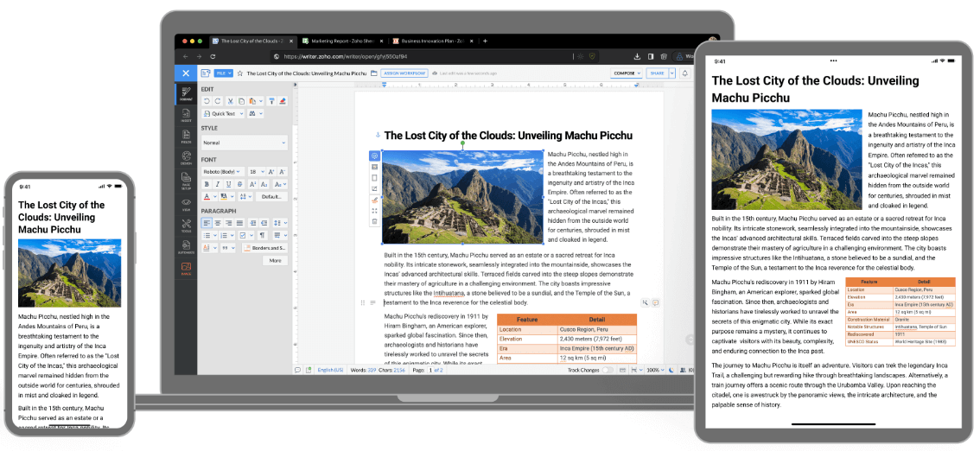Center align the paragraph
Screen dimensions: 980x451
coord(218,223)
